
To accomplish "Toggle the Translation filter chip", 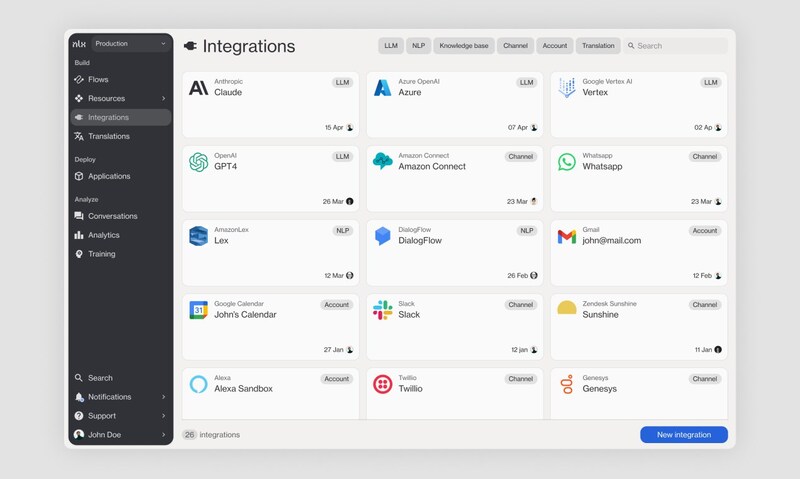I will click(x=598, y=46).
